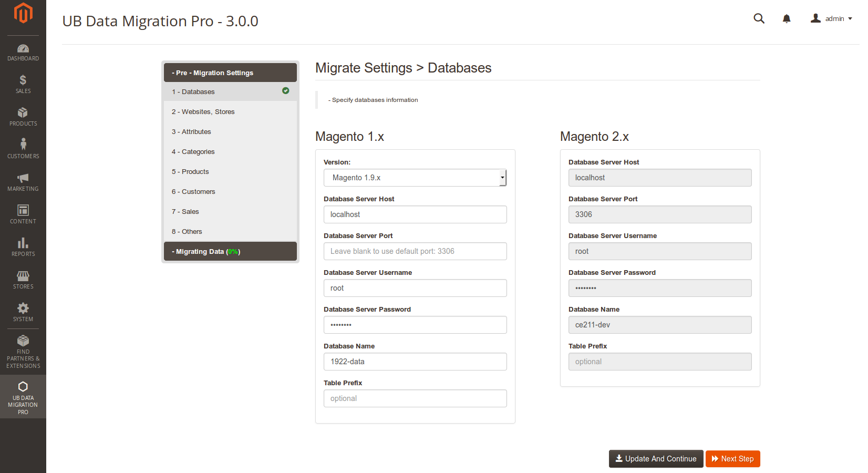Image resolution: width=868 pixels, height=473 pixels.
Task: Expand the admin account dropdown arrow
Action: (x=850, y=19)
